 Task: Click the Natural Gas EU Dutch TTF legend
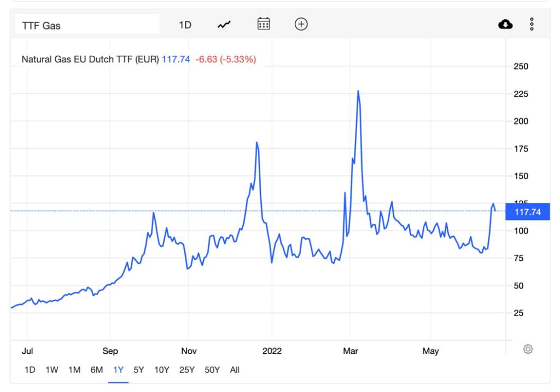pos(90,59)
